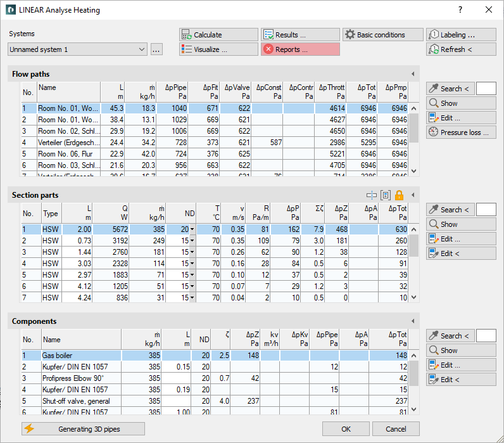504x443 pixels.
Task: Click the OK button
Action: [x=346, y=428]
